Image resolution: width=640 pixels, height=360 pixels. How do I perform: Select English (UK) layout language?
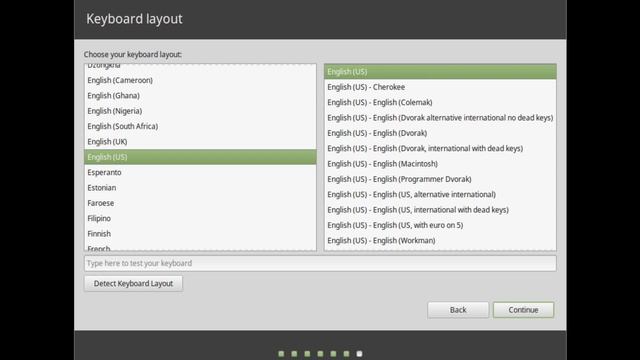coord(200,142)
